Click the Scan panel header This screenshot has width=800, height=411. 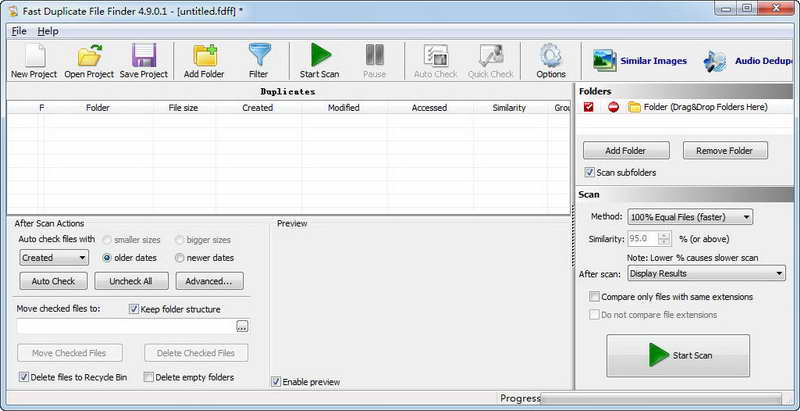pyautogui.click(x=685, y=194)
